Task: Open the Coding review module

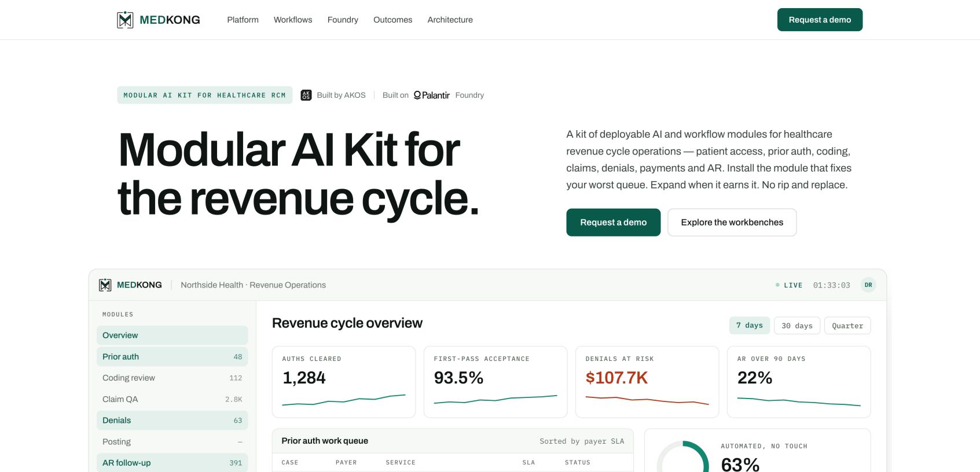Action: click(172, 378)
